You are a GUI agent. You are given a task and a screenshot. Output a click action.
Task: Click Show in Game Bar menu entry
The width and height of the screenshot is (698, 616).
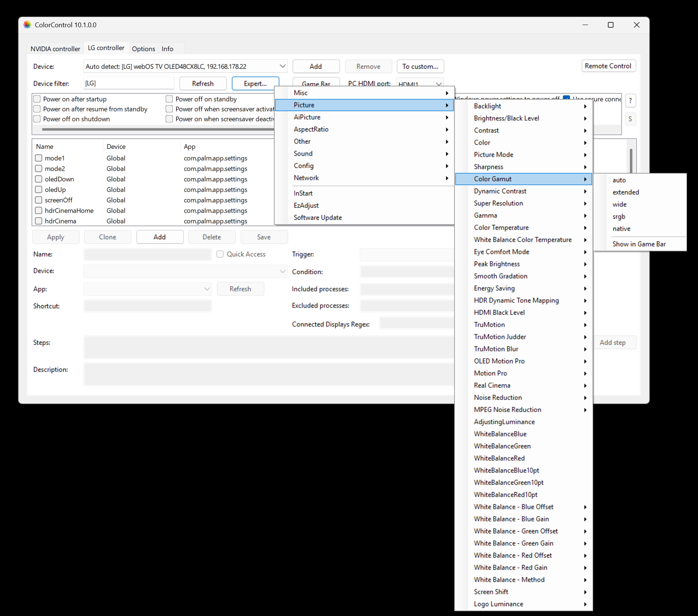point(640,244)
